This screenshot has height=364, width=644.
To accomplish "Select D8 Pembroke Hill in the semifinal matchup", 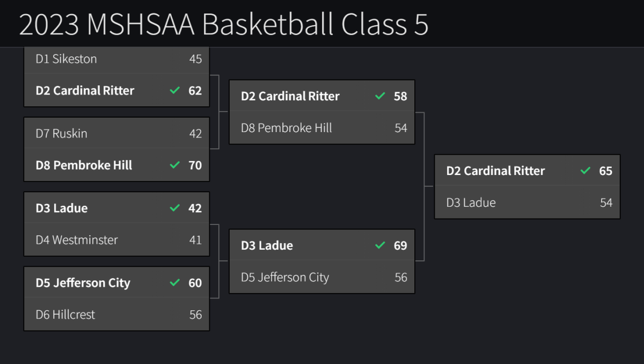I will [286, 128].
